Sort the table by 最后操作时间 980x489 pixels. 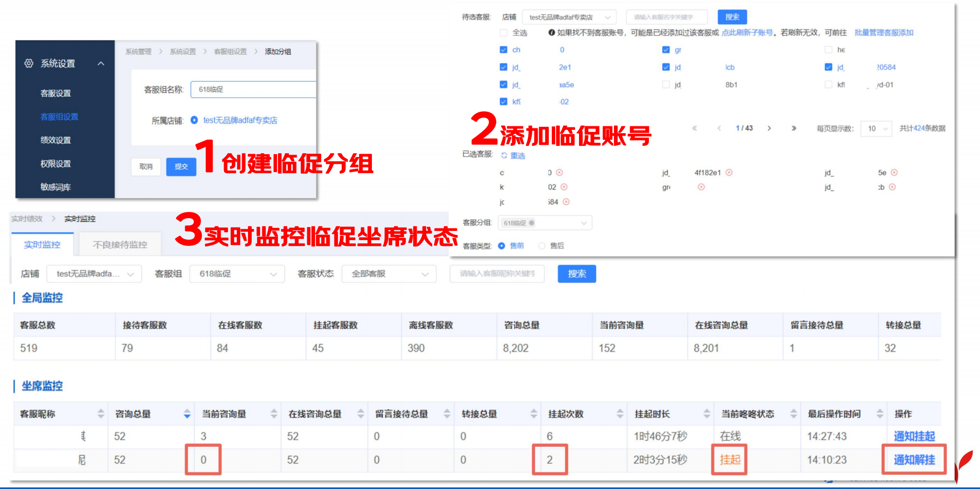[879, 414]
